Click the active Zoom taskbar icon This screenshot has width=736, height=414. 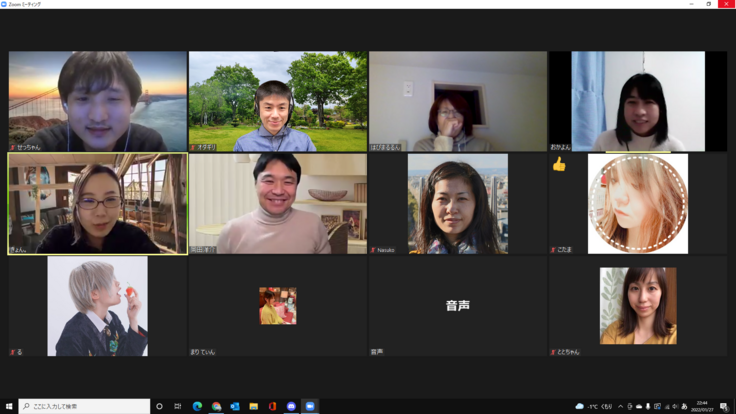point(310,406)
